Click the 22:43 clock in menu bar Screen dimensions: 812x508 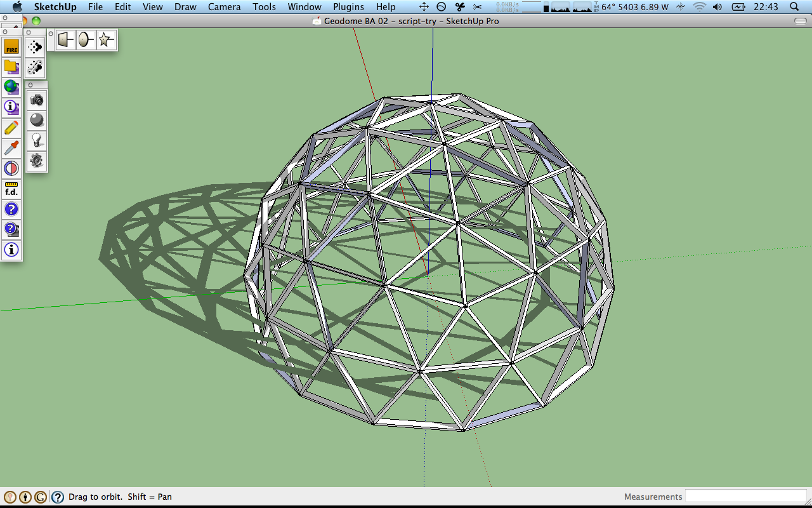[766, 7]
